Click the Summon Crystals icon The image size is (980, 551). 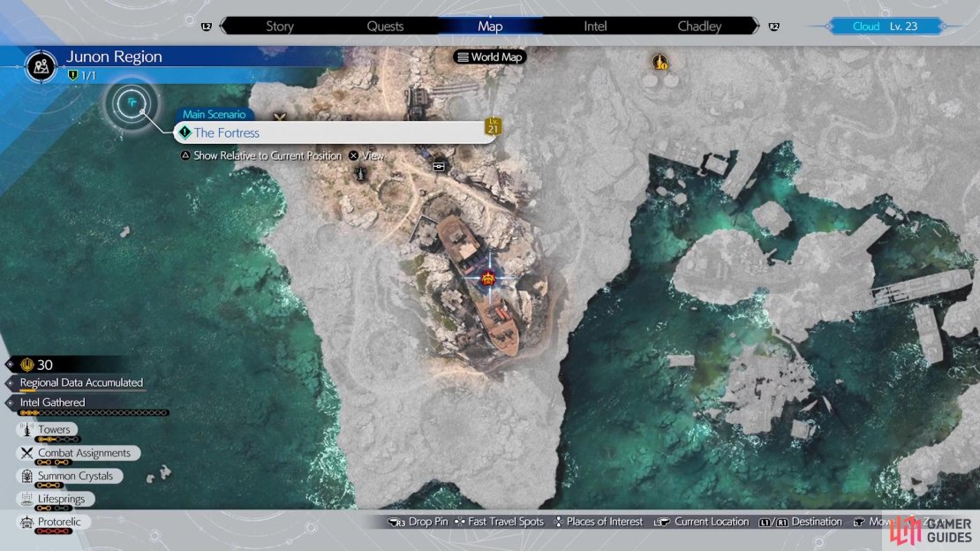26,476
